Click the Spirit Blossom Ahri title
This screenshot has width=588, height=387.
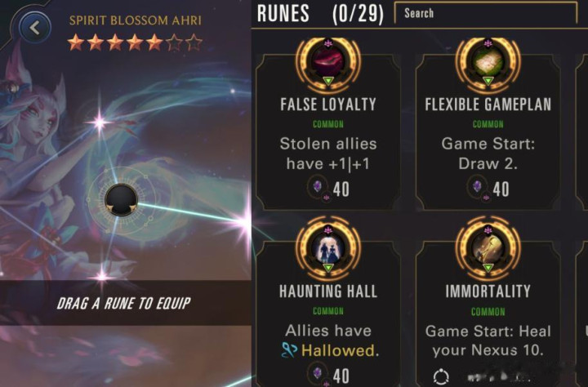(x=136, y=20)
